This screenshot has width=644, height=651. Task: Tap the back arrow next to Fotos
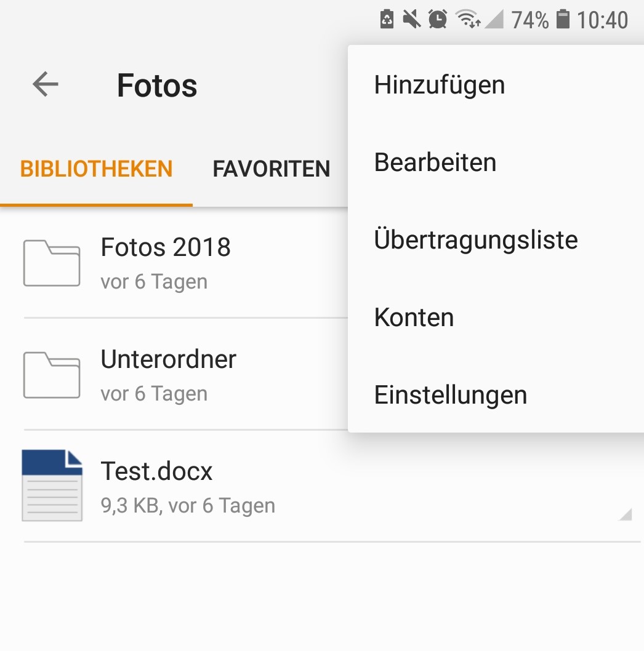46,84
